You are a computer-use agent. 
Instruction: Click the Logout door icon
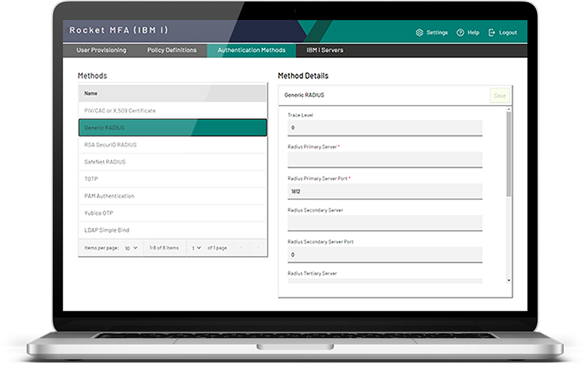492,32
